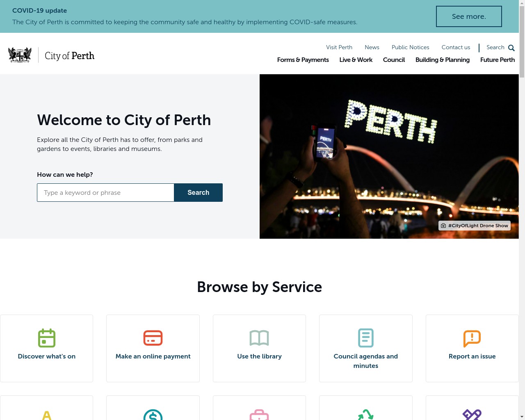Image resolution: width=525 pixels, height=420 pixels.
Task: Click the COVID-19 update heading
Action: click(x=39, y=11)
